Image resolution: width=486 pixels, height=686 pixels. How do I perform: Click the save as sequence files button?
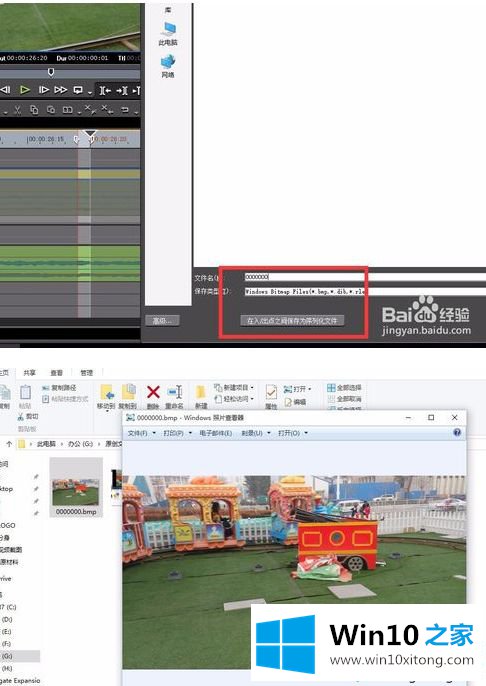(x=292, y=321)
